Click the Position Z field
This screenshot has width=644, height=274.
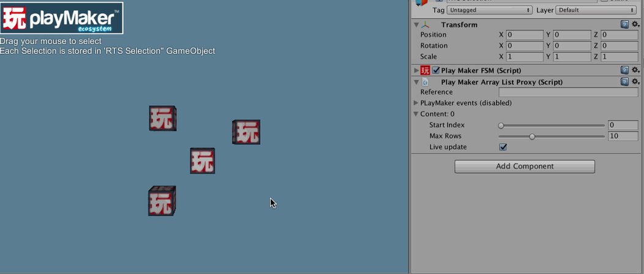click(x=620, y=35)
